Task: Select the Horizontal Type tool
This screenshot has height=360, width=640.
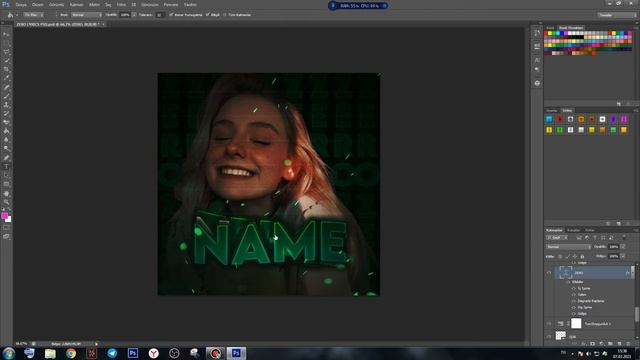Action: click(6, 167)
